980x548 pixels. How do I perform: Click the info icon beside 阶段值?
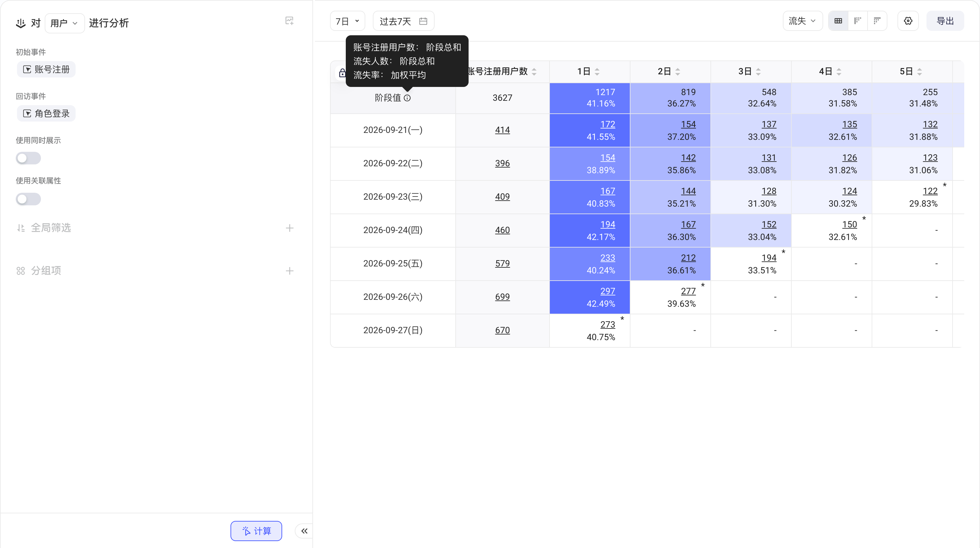[x=407, y=98]
